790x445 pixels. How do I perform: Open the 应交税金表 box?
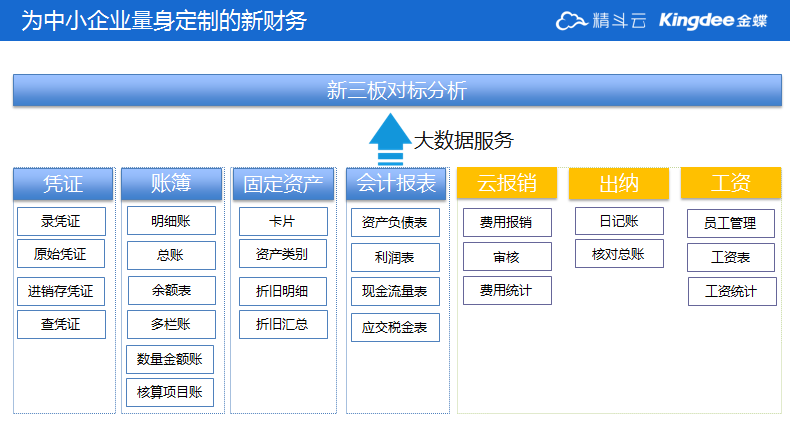[x=395, y=328]
